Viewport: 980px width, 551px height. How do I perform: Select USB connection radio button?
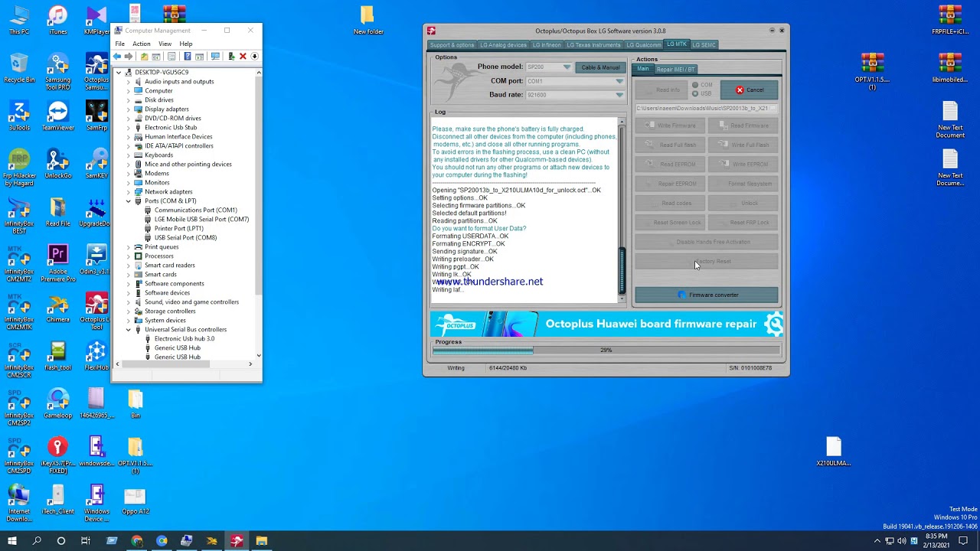click(695, 93)
